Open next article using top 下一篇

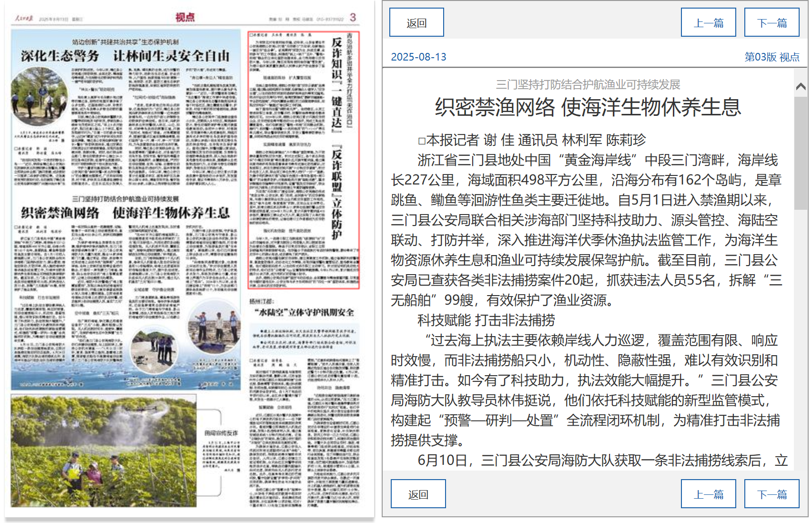tap(771, 22)
